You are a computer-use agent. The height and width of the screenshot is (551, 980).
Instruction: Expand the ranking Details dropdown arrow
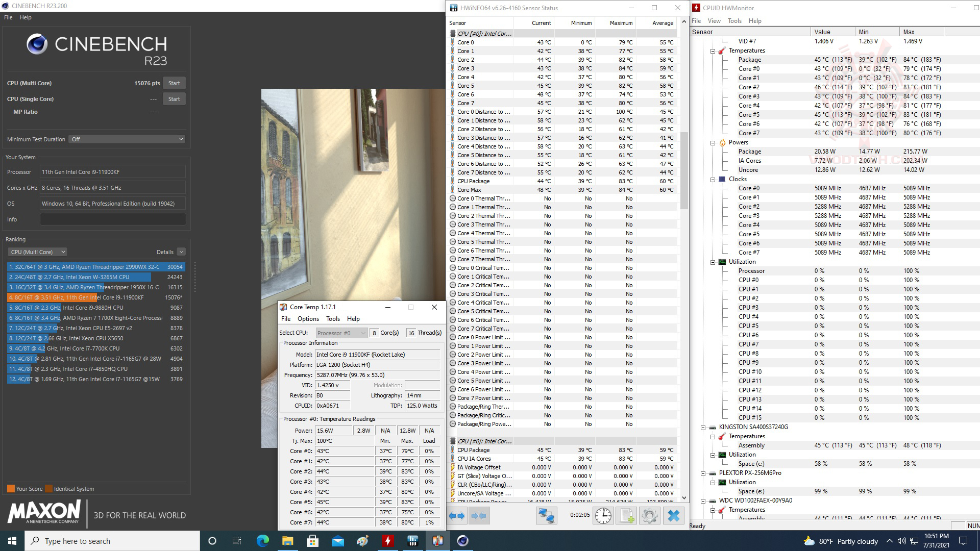181,252
